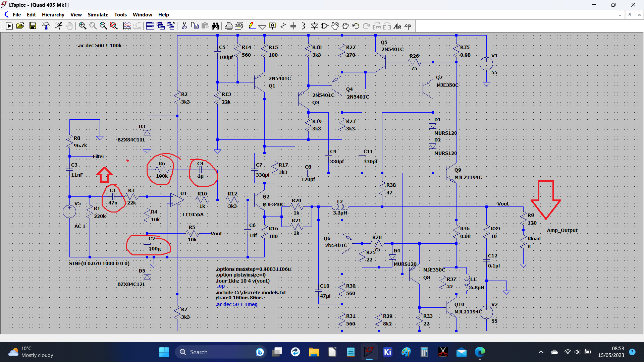This screenshot has width=644, height=362.
Task: Click the C4 1µ capacitor value
Action: tap(201, 176)
